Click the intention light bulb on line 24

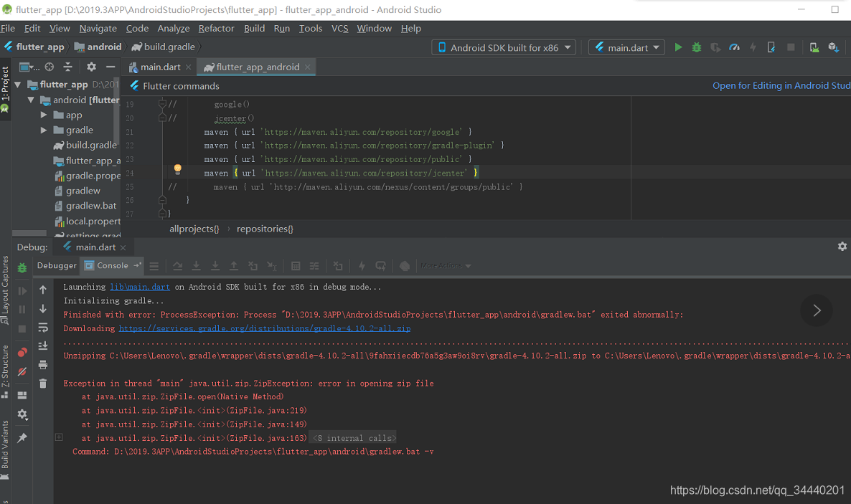(x=177, y=169)
